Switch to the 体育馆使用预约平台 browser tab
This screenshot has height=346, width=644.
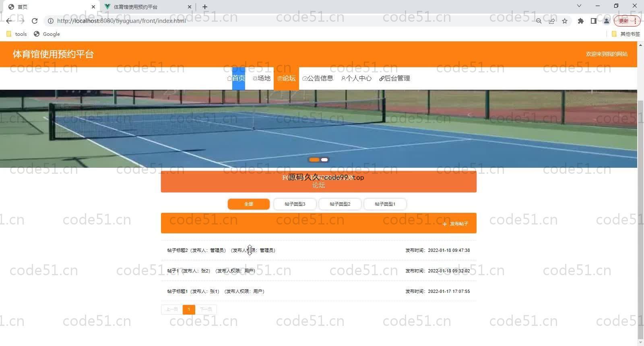pyautogui.click(x=148, y=7)
